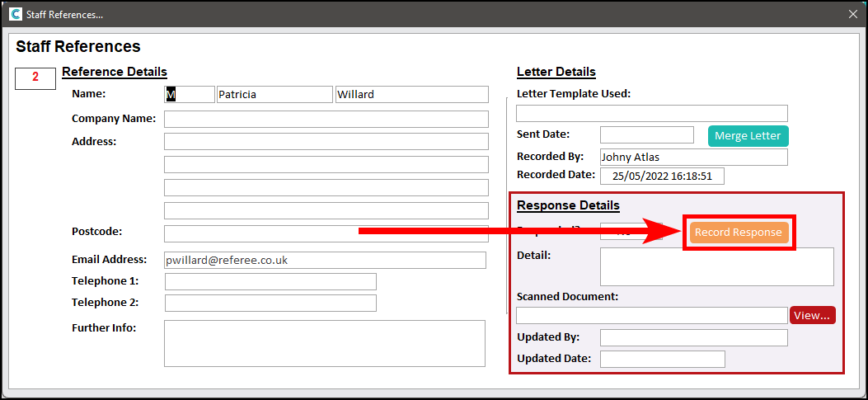Image resolution: width=868 pixels, height=400 pixels.
Task: Click into the Telephone 2 field
Action: click(x=270, y=303)
